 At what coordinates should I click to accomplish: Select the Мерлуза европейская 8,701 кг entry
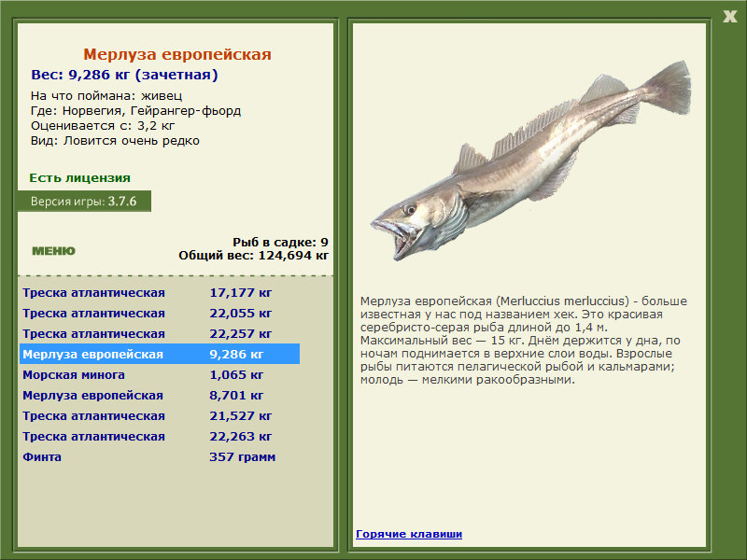coord(160,395)
